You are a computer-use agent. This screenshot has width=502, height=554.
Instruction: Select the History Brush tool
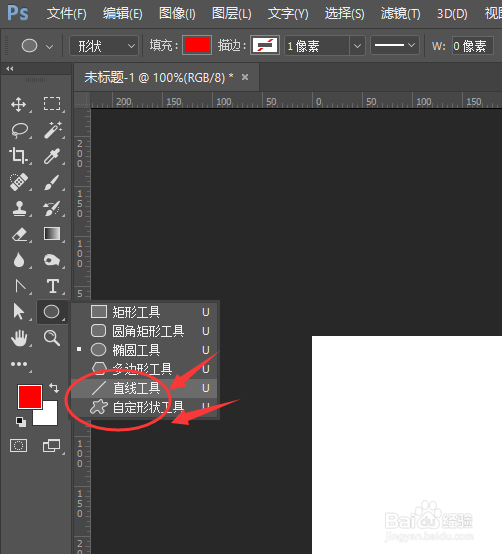[52, 208]
